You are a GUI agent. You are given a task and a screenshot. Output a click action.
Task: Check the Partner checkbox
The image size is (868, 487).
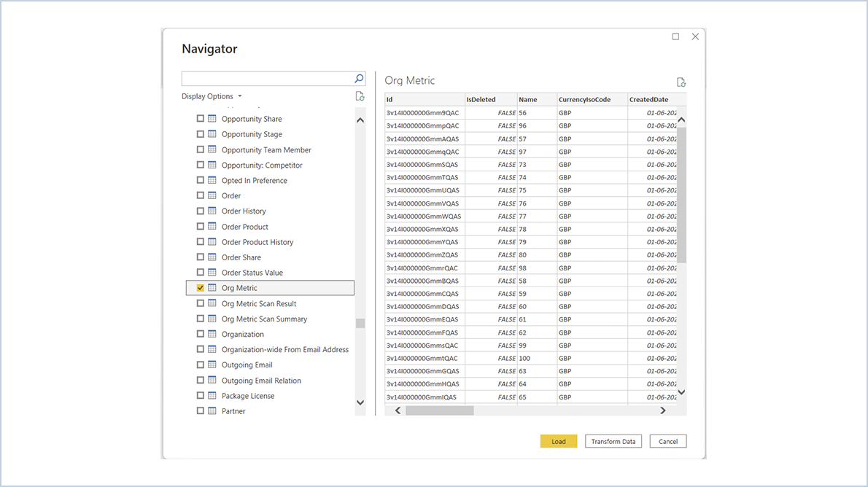coord(201,410)
